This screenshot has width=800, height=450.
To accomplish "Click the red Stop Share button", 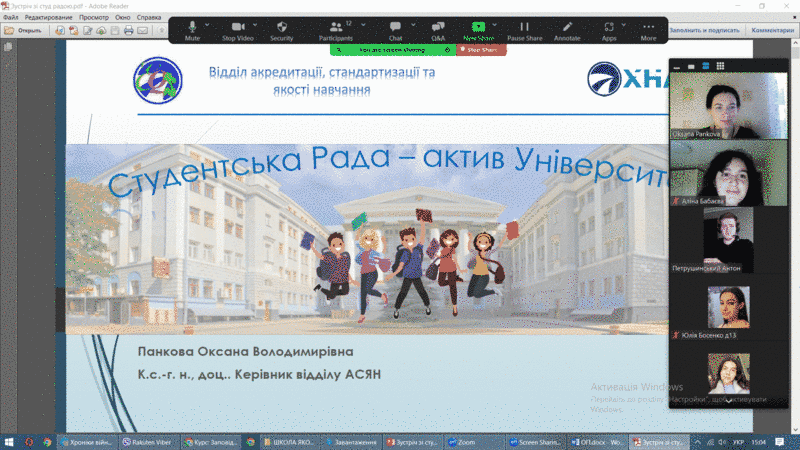I will [481, 50].
